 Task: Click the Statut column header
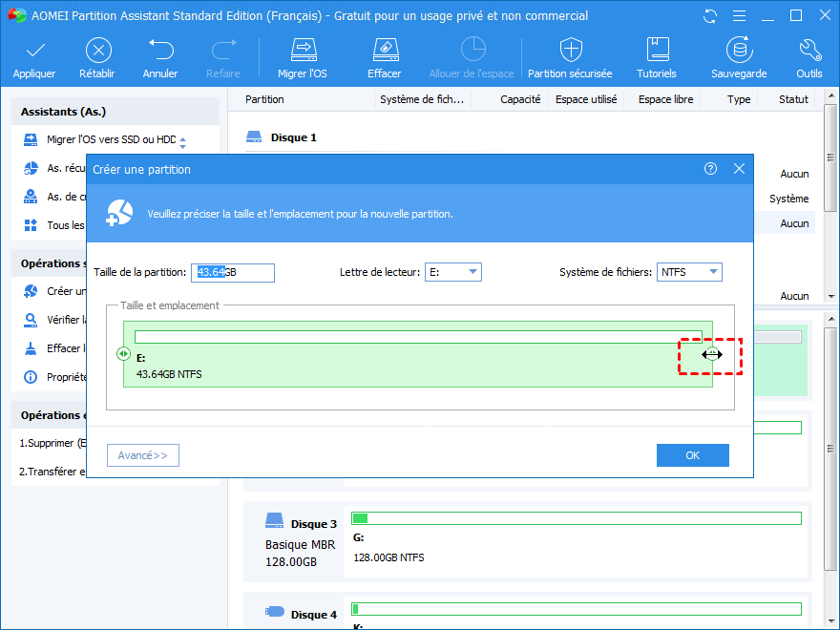point(793,99)
